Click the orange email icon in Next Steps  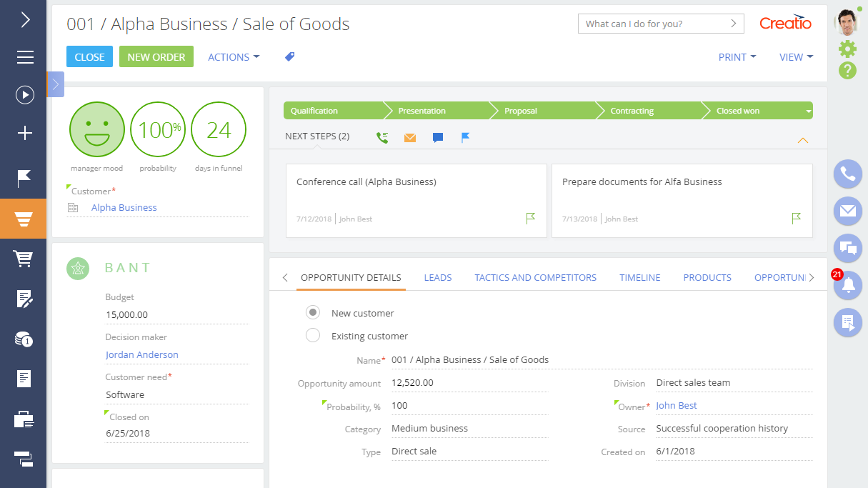pos(410,137)
